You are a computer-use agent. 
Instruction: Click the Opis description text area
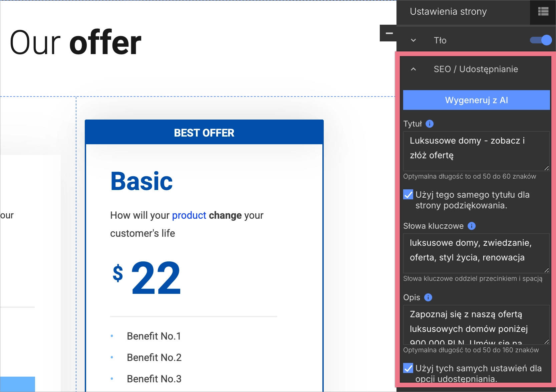tap(476, 324)
